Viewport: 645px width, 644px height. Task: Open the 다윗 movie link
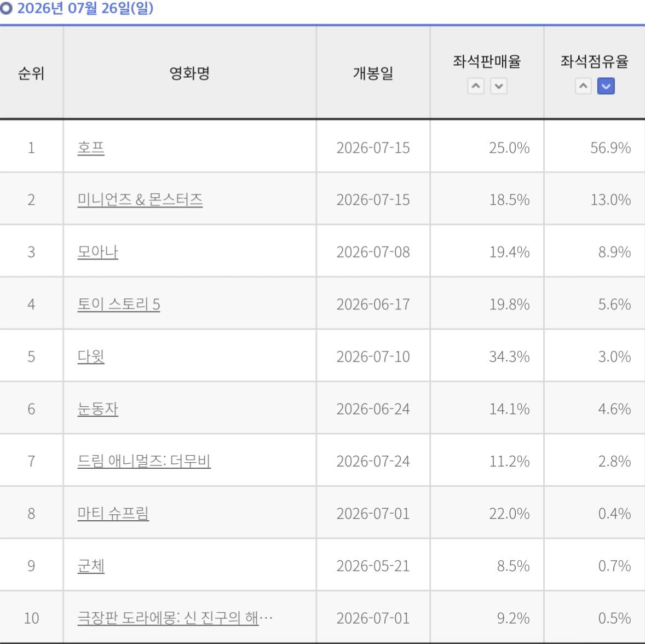click(x=91, y=357)
